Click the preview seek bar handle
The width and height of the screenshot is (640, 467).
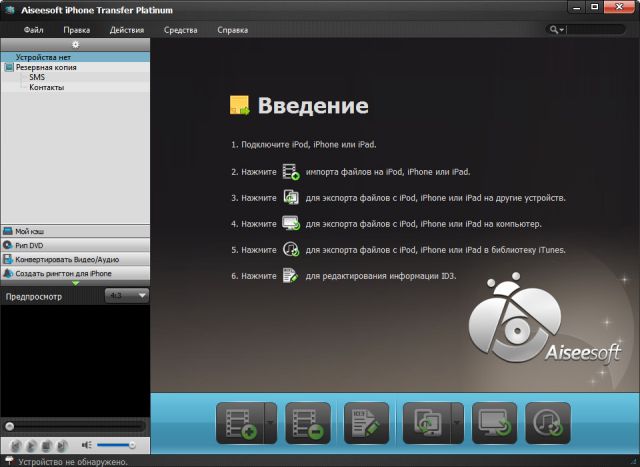point(9,427)
